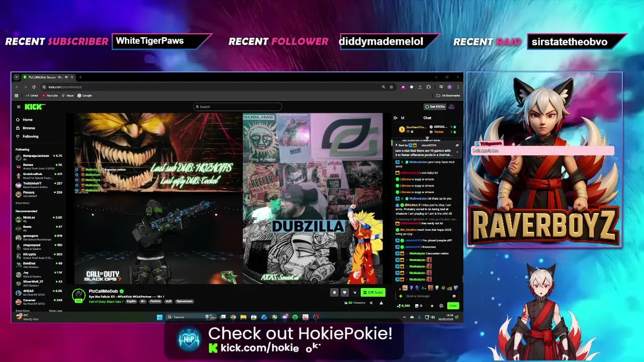Go to Home in Kick sidebar

[24, 120]
